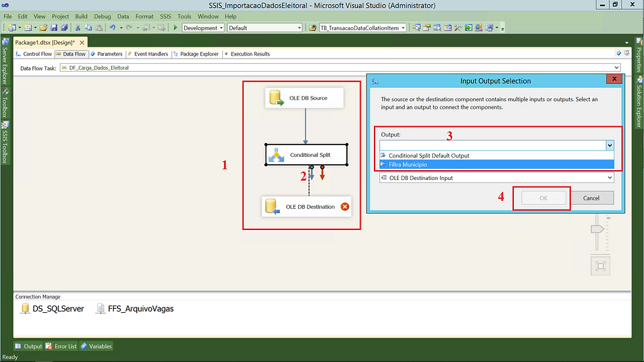
Task: Switch to the Parameters tab
Action: coord(106,54)
